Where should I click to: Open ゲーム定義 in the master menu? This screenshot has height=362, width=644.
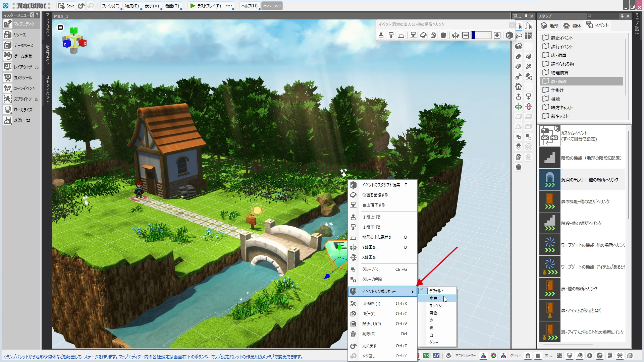tap(21, 56)
